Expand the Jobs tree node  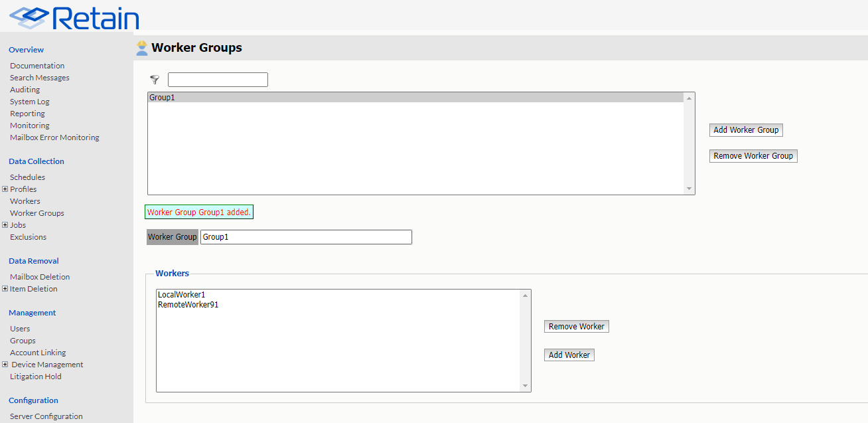(5, 225)
